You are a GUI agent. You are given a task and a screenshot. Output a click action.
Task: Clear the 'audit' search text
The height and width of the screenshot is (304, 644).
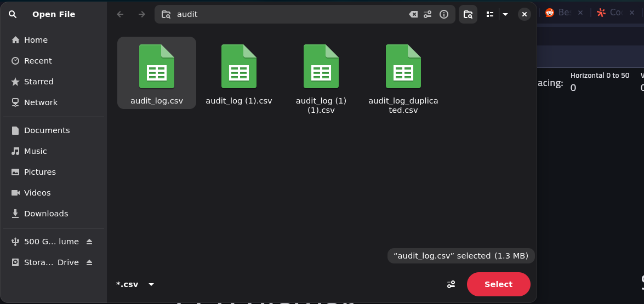click(x=413, y=14)
